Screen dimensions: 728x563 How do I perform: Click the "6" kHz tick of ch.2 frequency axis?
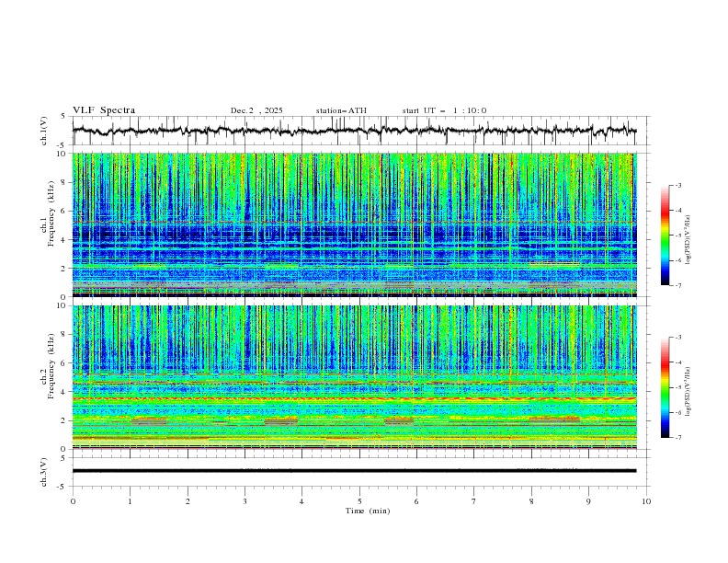(x=64, y=363)
